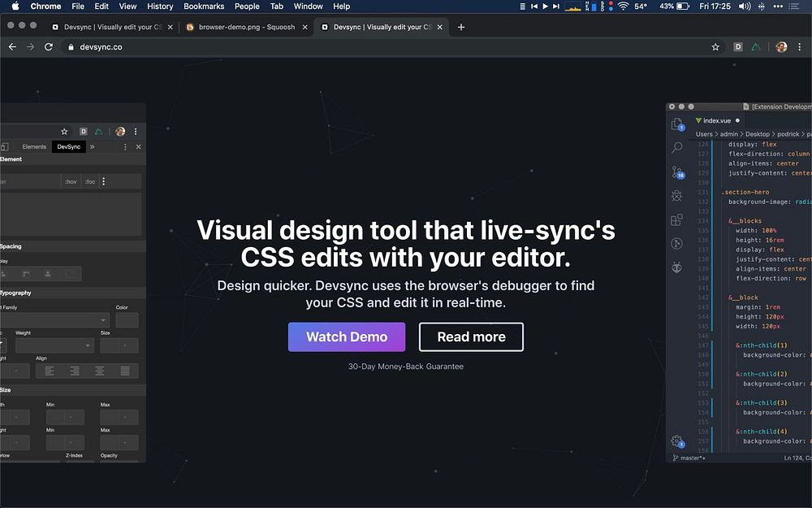Screen dimensions: 812x508
Task: Open the Apple menu
Action: pyautogui.click(x=15, y=7)
